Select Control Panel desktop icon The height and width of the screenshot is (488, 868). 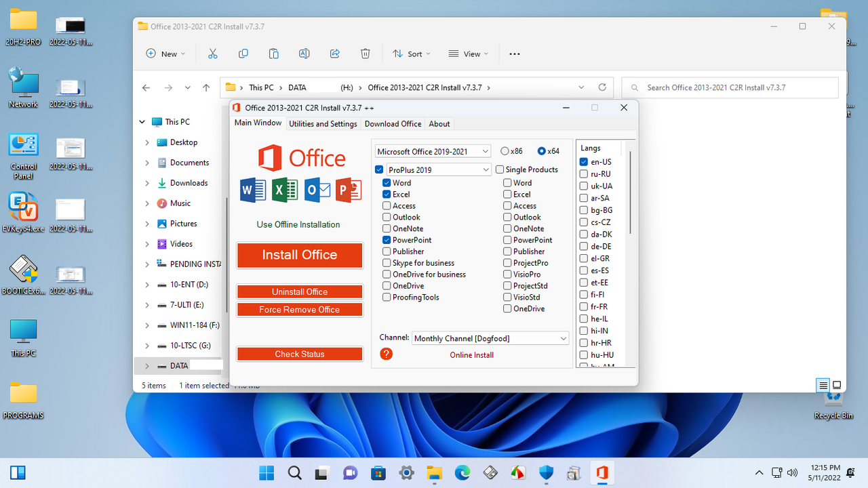coord(24,157)
